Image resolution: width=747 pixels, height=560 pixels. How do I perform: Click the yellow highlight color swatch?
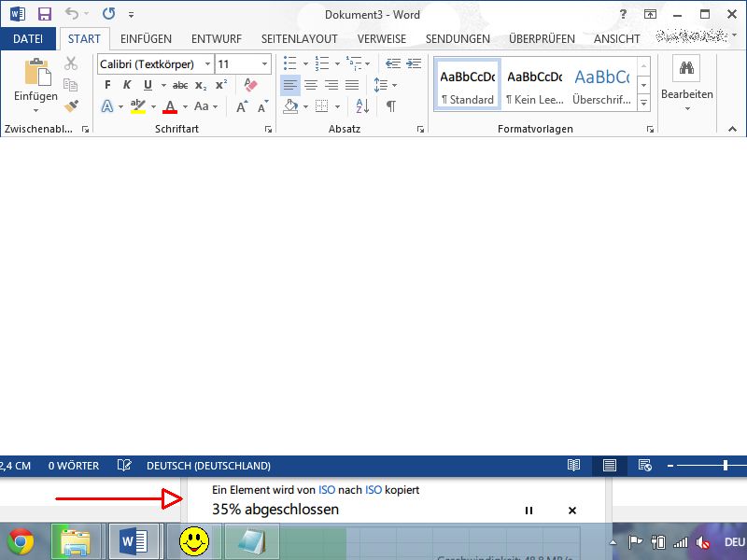(x=137, y=106)
